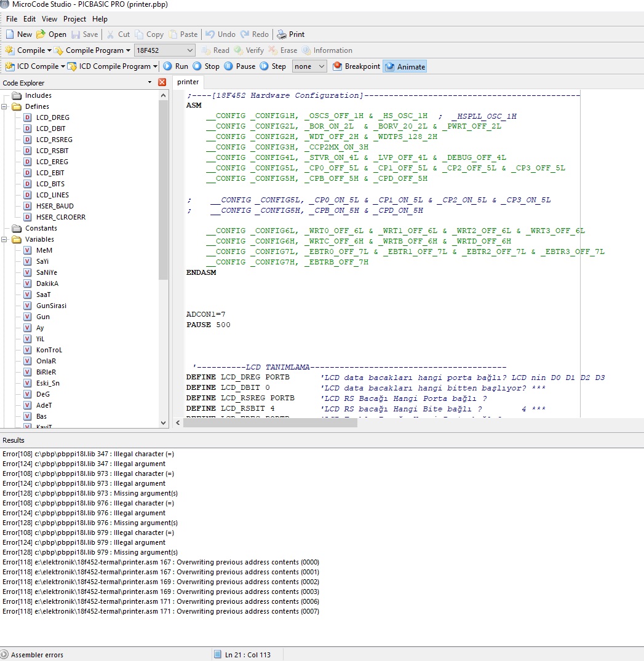Click the Print toolbar icon
The height and width of the screenshot is (661, 644).
[281, 34]
